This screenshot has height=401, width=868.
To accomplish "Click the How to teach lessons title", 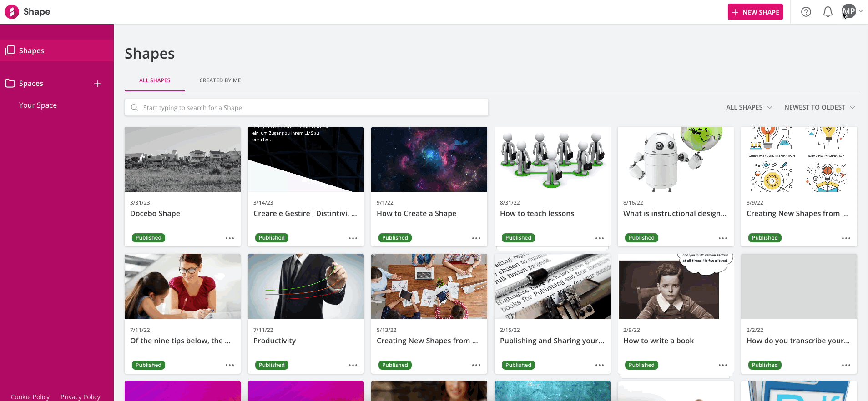I will click(x=537, y=213).
